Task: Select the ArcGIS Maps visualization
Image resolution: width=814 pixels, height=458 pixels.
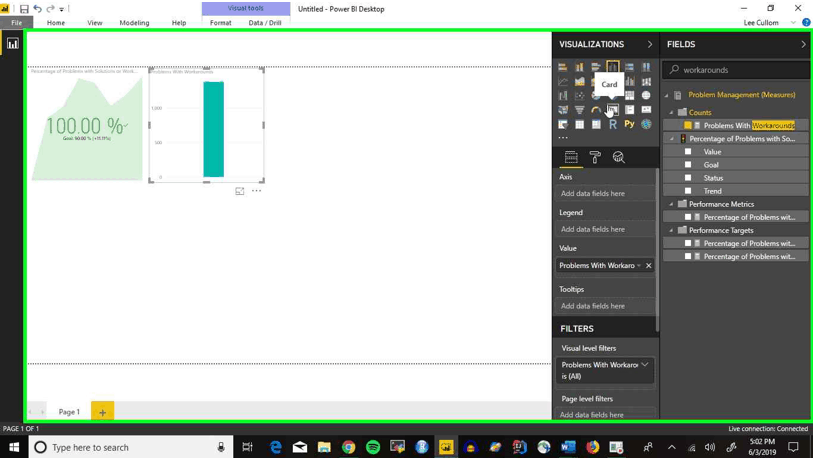Action: coord(646,124)
